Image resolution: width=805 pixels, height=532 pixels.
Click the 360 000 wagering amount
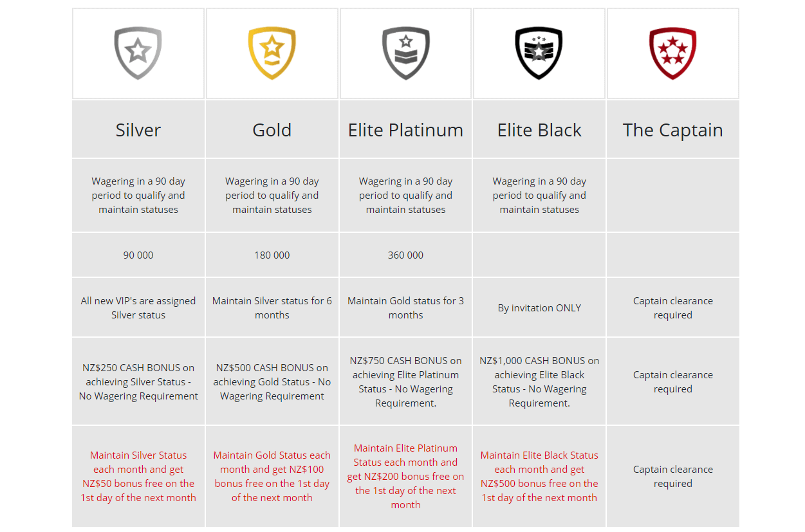(x=405, y=255)
